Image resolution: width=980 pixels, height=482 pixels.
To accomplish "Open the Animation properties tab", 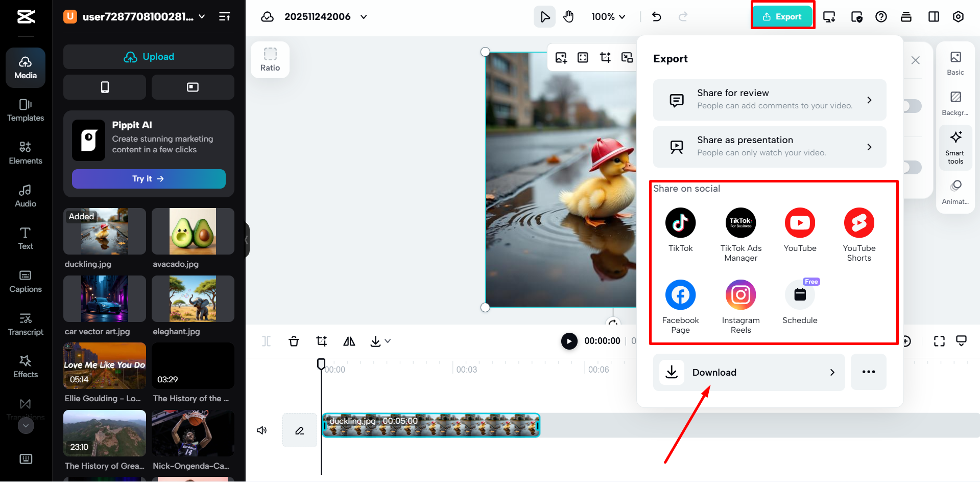I will (x=955, y=193).
